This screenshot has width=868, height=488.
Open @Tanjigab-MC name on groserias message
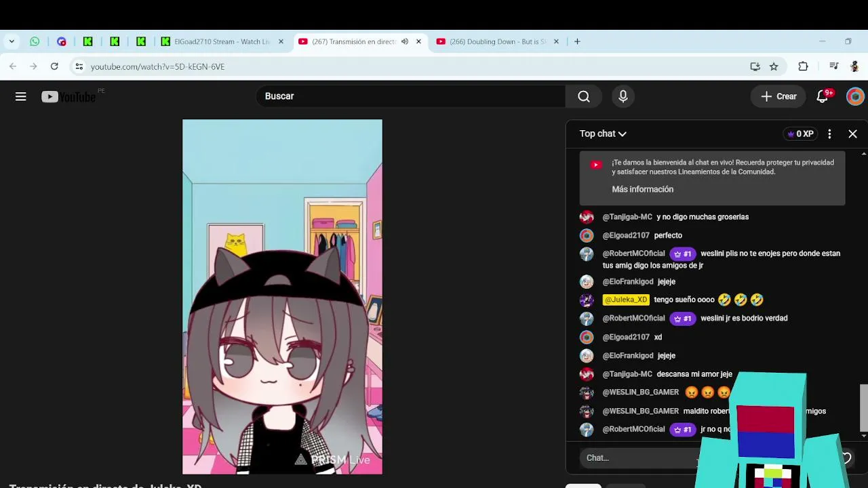(x=627, y=217)
